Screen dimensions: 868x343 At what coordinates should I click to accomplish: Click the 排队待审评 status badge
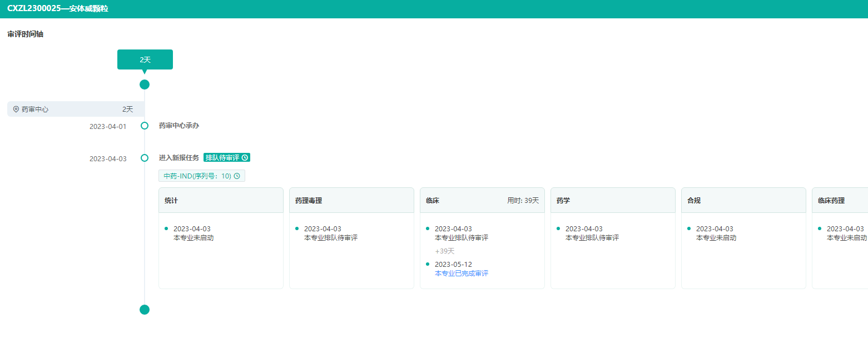(222, 158)
